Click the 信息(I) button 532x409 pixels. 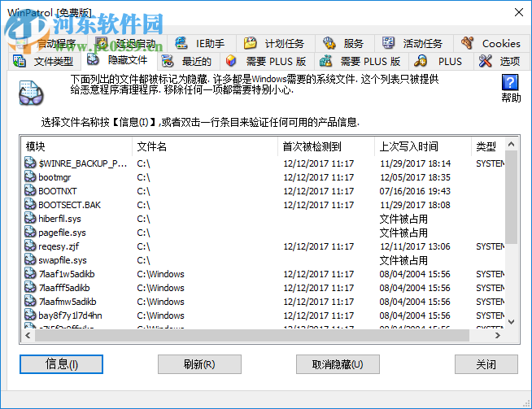(61, 364)
